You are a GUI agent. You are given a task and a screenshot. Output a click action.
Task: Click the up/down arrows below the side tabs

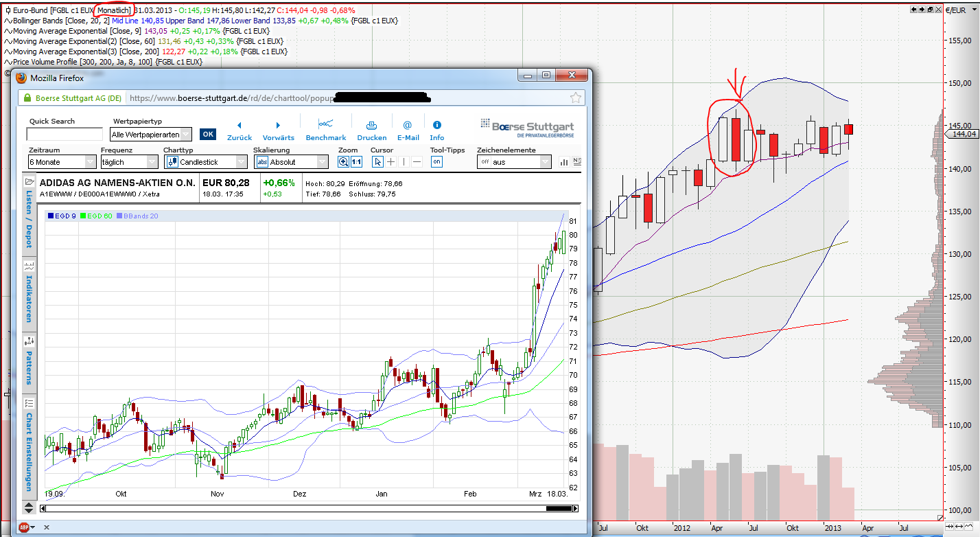(29, 507)
